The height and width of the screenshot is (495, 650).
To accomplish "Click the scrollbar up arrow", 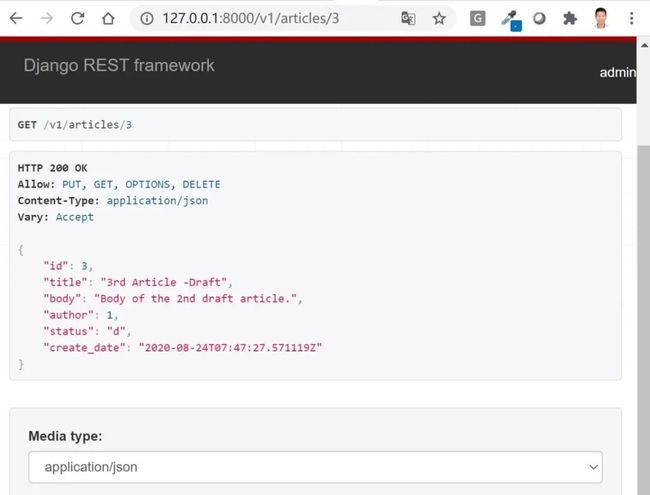I will click(644, 45).
